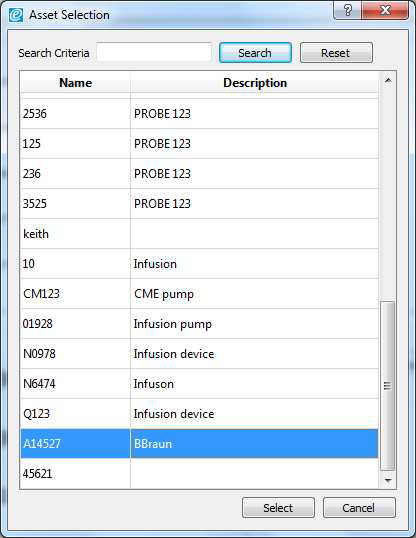The image size is (416, 538).
Task: Click the vertical scrollbar thumb
Action: point(388,386)
